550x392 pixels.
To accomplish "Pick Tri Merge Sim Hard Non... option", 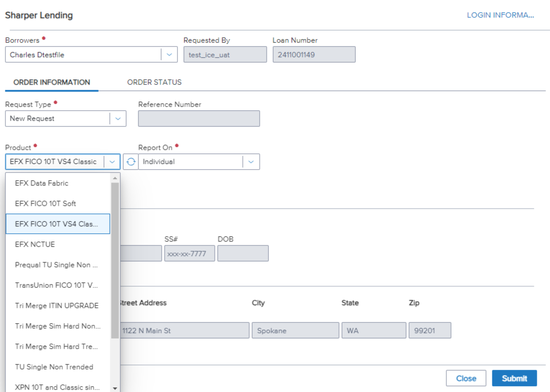I will click(x=58, y=326).
